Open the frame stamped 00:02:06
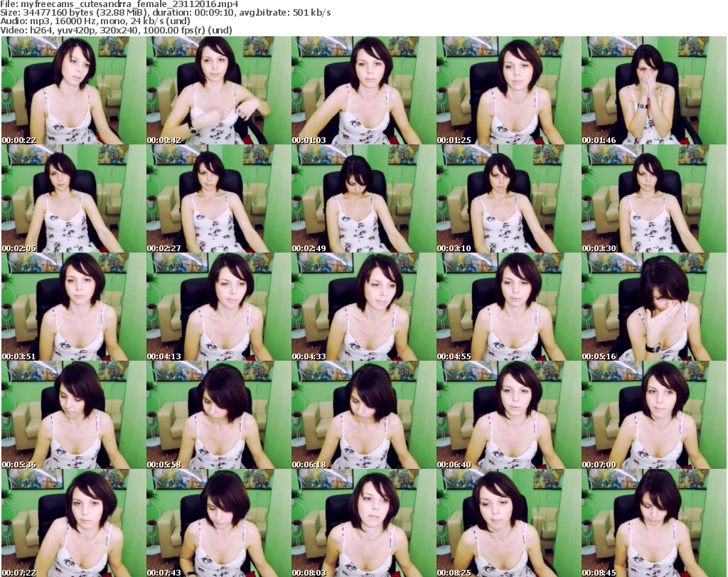Image resolution: width=728 pixels, height=577 pixels. coord(73,198)
